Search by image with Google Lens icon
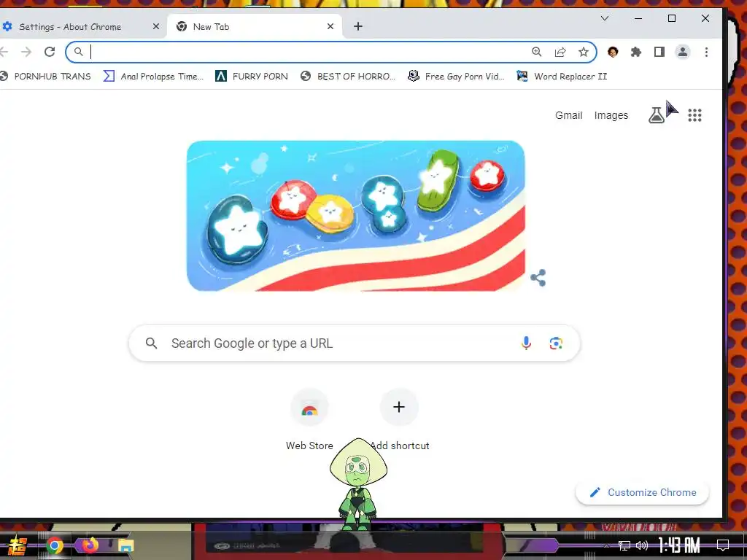 click(x=555, y=343)
